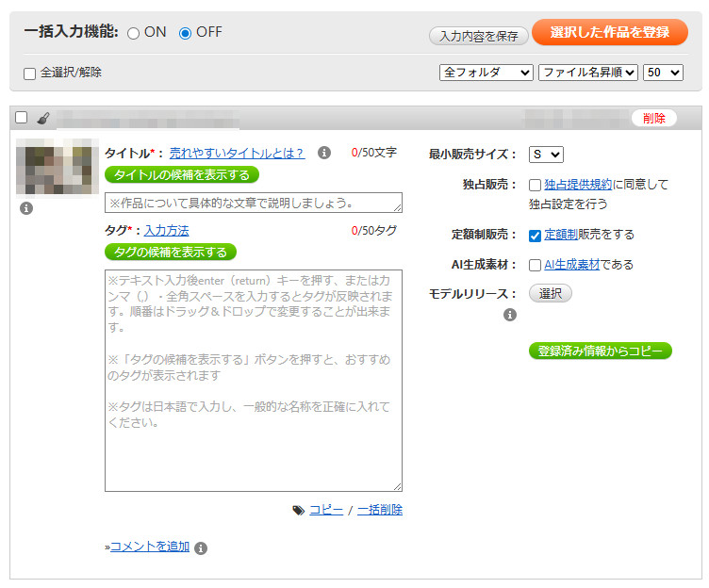Click info icon beside コメントを追加
The image size is (709, 588).
coord(201,547)
